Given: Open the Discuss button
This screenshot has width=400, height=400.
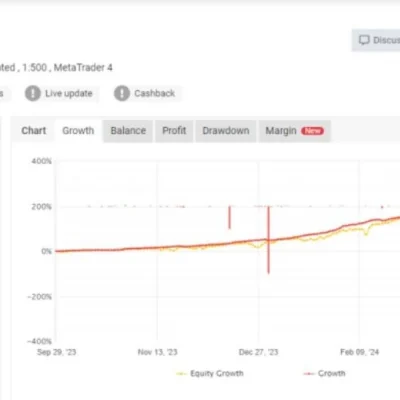Looking at the screenshot, I should 376,40.
